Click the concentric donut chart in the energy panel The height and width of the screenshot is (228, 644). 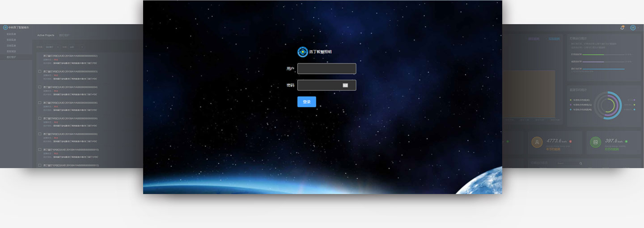608,106
